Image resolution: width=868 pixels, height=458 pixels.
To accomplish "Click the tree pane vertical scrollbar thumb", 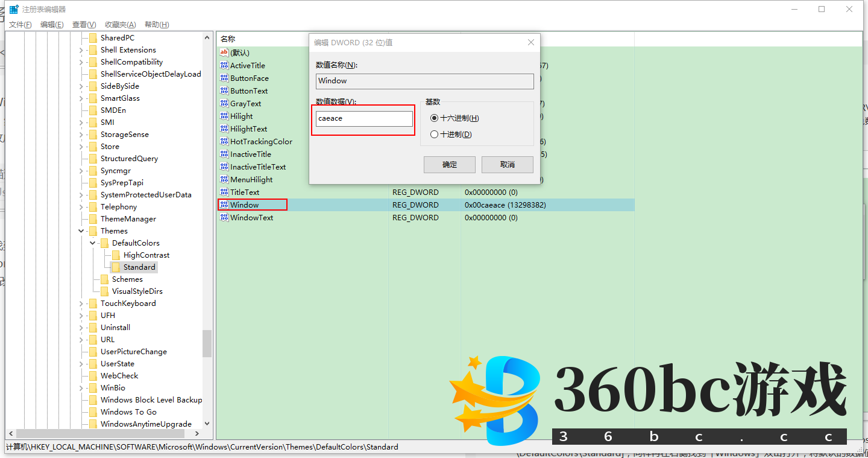I will point(207,343).
